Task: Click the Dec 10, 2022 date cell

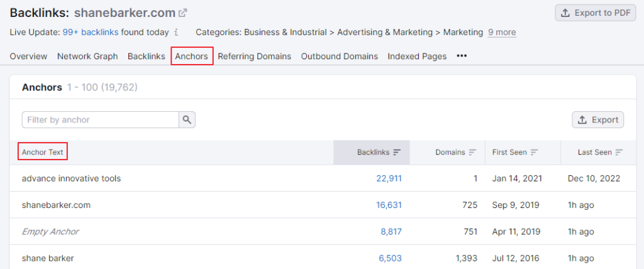Action: [x=594, y=178]
